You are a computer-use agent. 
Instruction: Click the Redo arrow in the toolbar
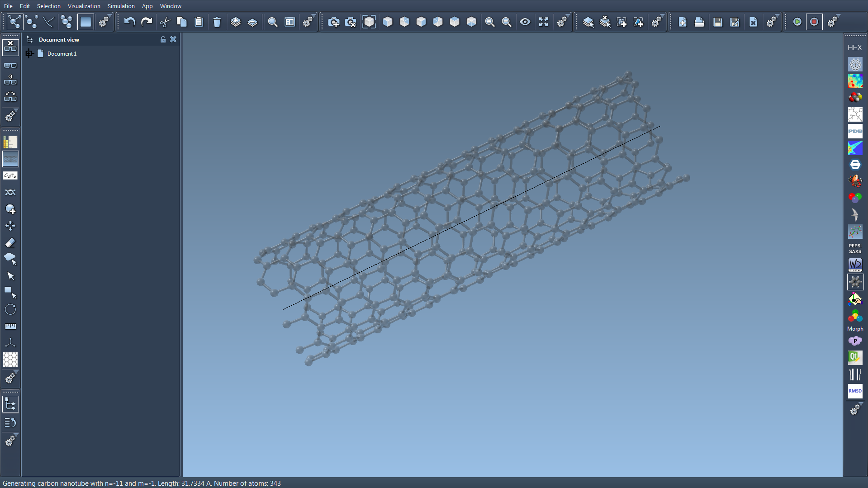[x=147, y=22]
